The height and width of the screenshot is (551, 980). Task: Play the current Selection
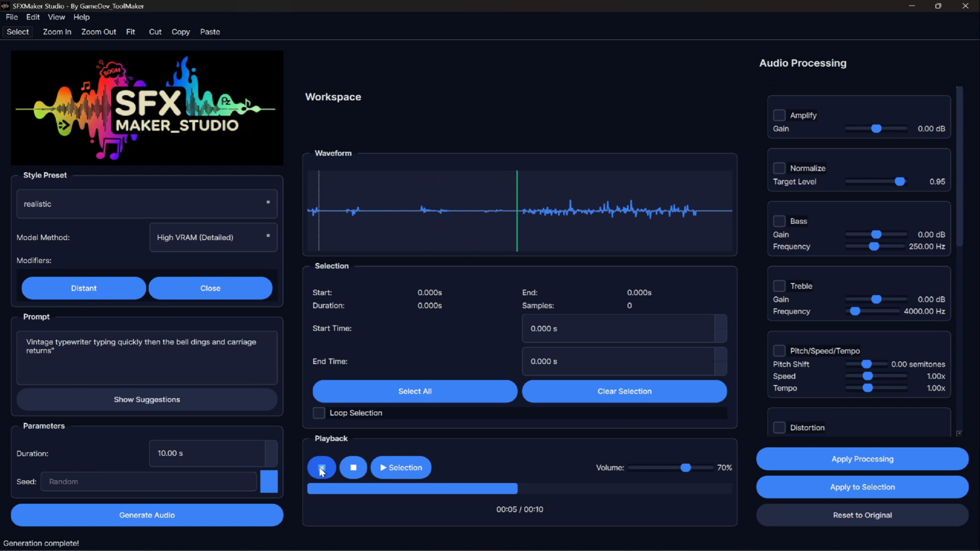click(x=401, y=467)
